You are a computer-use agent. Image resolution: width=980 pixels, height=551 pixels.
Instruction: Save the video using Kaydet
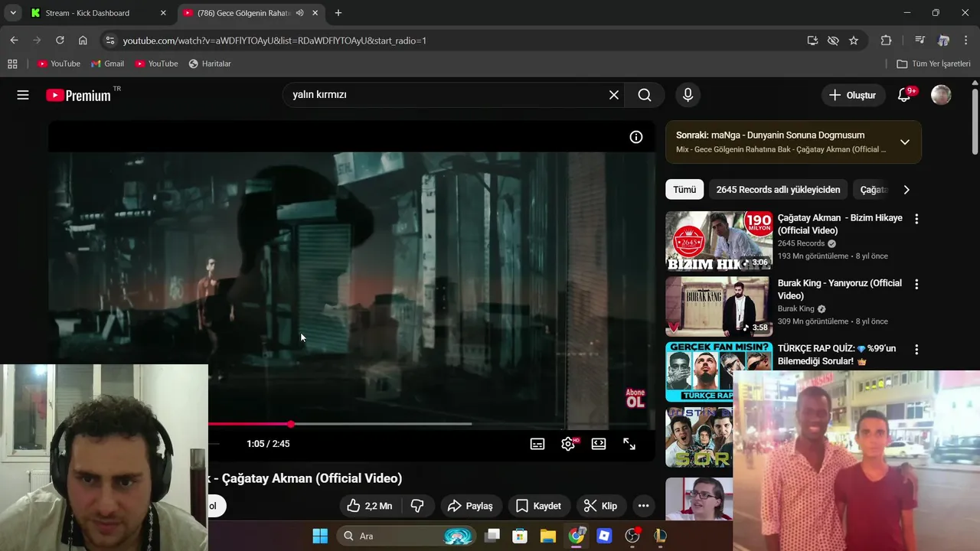coord(539,506)
